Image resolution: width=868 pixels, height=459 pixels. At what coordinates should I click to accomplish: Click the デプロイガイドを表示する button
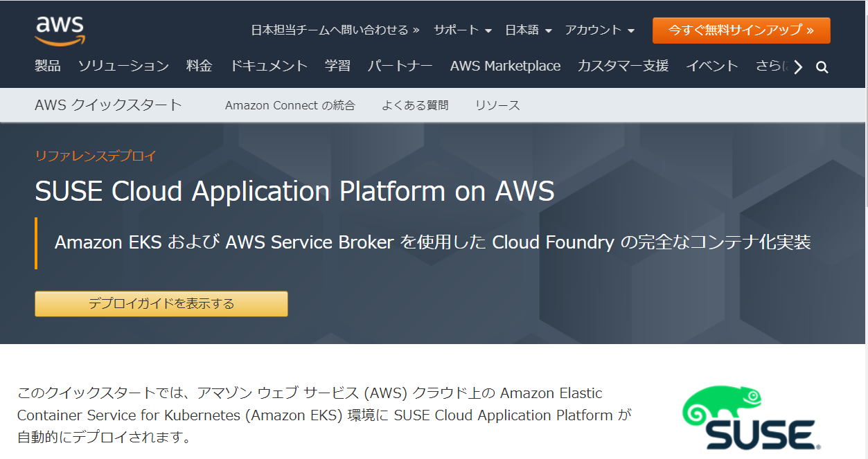[161, 303]
